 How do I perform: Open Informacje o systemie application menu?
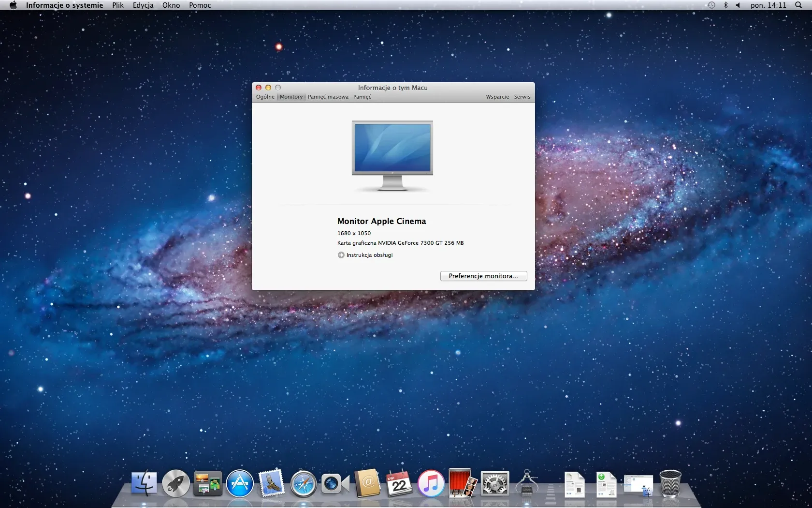64,5
